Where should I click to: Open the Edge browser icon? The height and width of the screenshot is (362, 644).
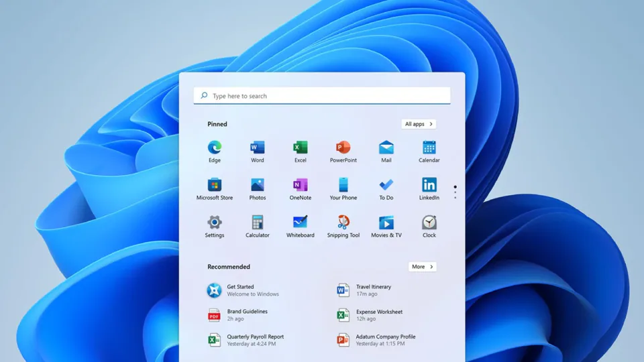tap(215, 147)
